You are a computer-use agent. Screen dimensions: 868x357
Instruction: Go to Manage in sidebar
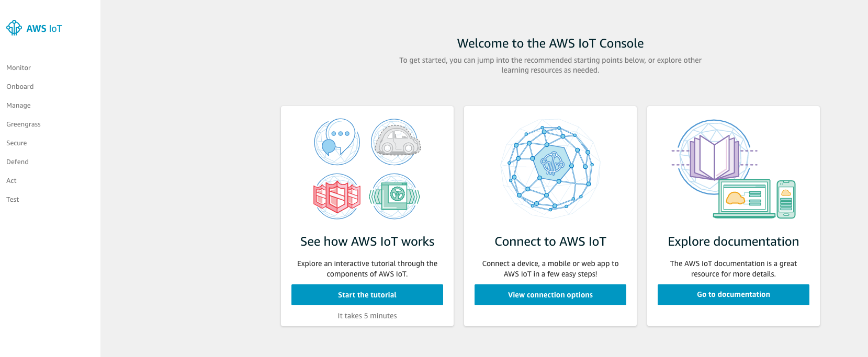(18, 106)
